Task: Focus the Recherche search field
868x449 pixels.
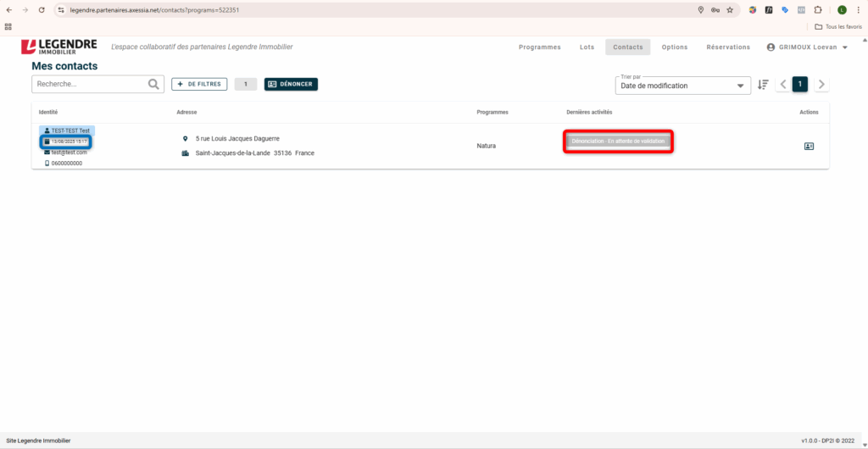Action: coord(89,84)
